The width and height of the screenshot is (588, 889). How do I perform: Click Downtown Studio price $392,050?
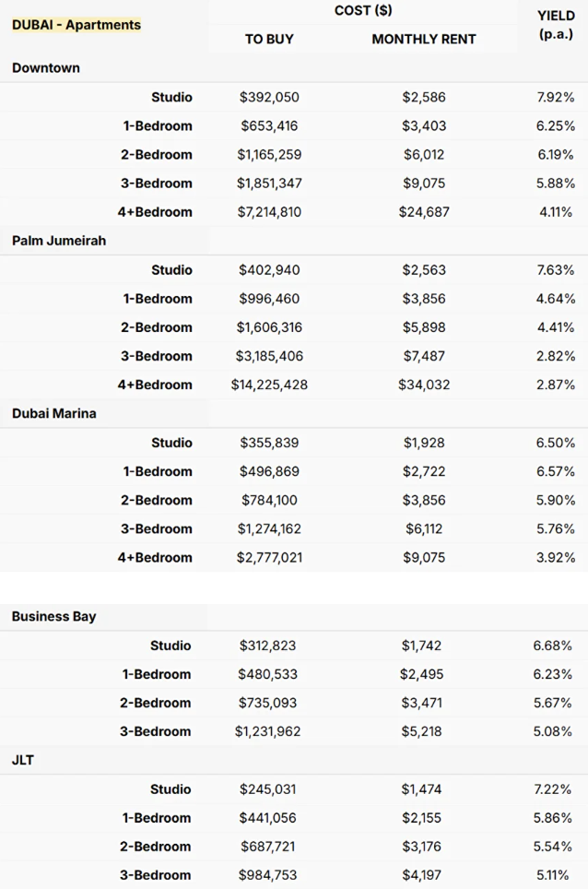click(x=269, y=97)
